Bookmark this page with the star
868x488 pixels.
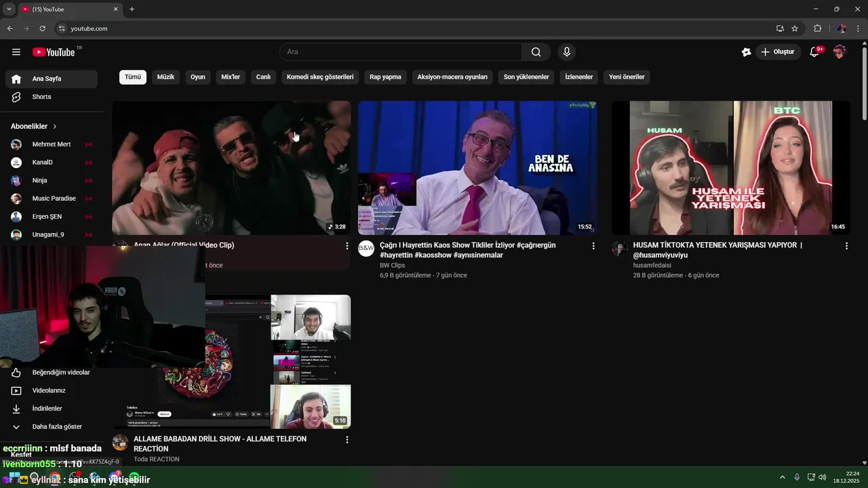coord(795,28)
